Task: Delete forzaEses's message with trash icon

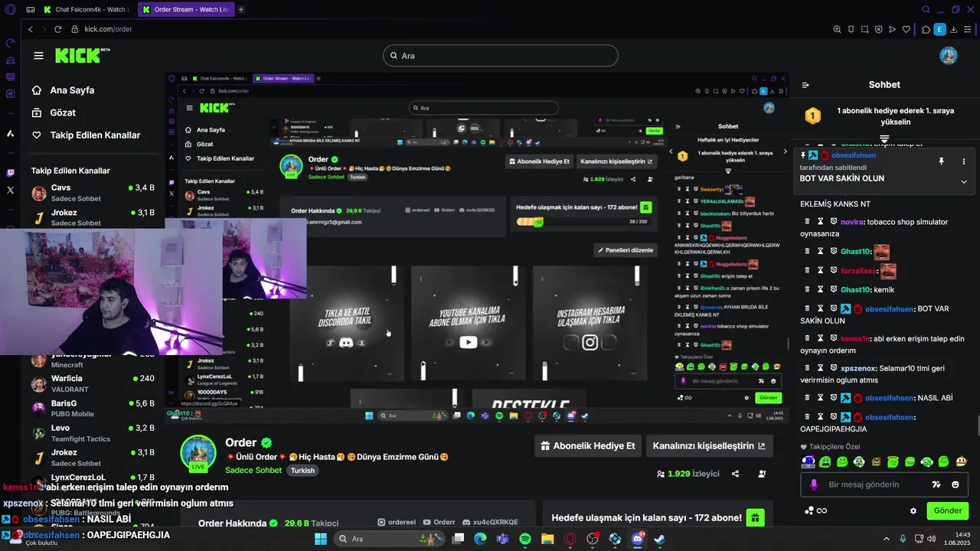Action: tap(807, 270)
